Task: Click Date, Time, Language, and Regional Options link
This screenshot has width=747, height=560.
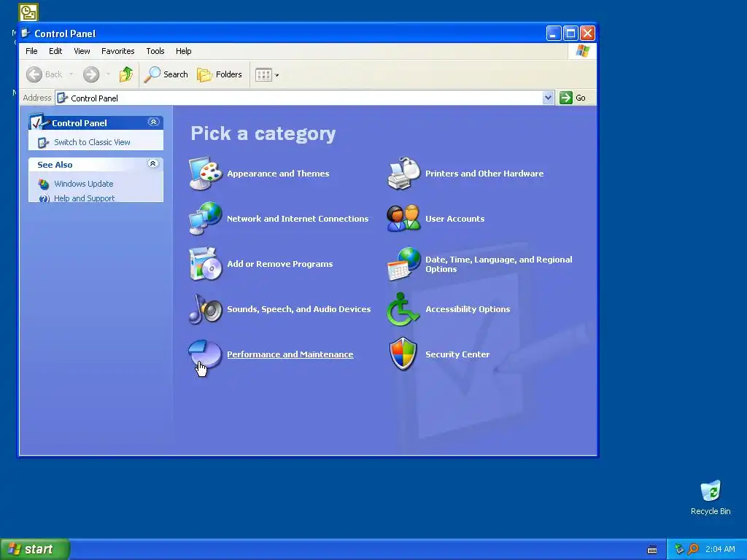Action: point(499,264)
